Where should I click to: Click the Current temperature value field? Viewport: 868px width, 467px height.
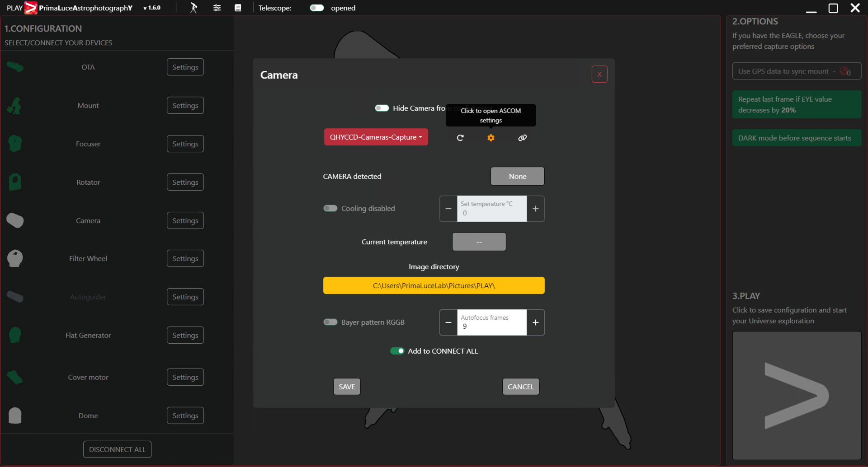(479, 242)
